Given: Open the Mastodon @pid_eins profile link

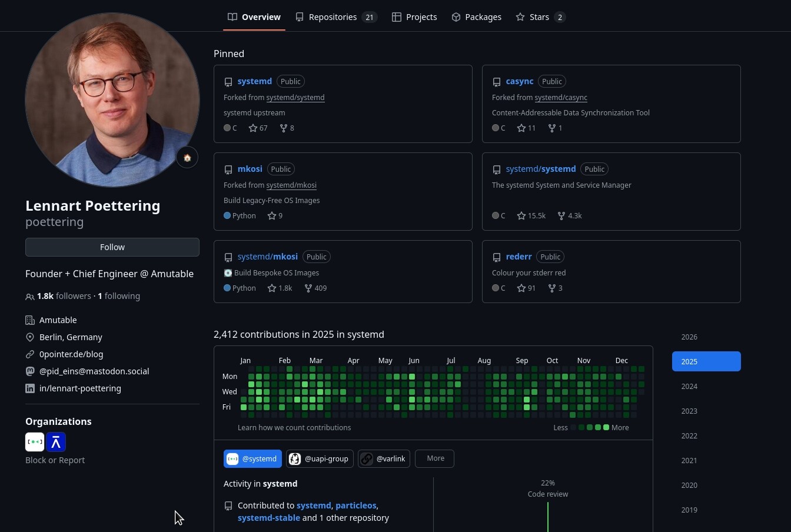Looking at the screenshot, I should [94, 371].
